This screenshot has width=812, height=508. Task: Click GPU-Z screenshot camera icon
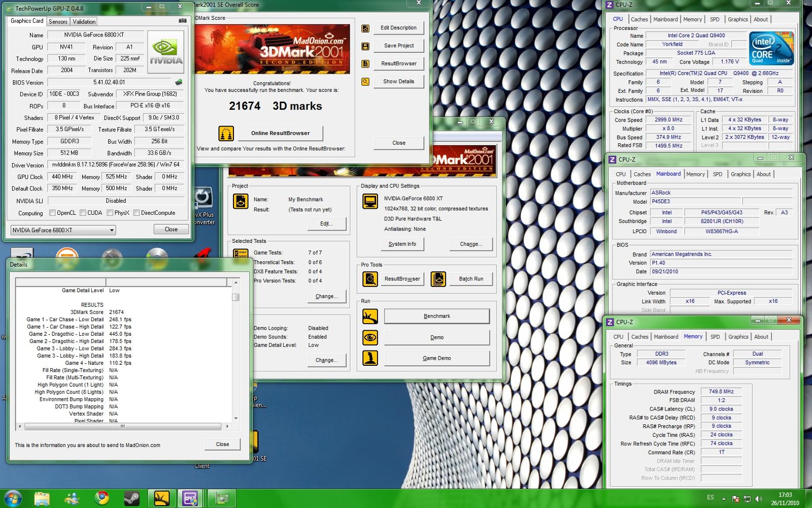182,21
